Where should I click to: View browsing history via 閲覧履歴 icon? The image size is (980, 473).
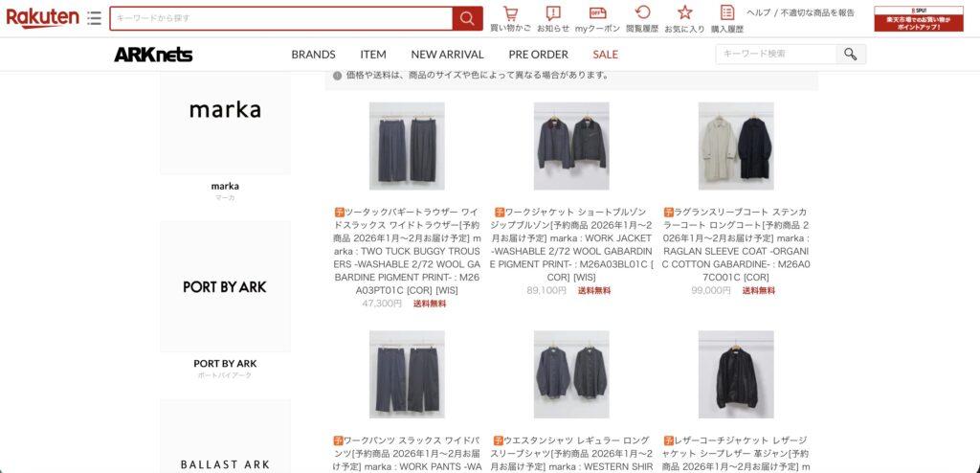click(x=642, y=19)
